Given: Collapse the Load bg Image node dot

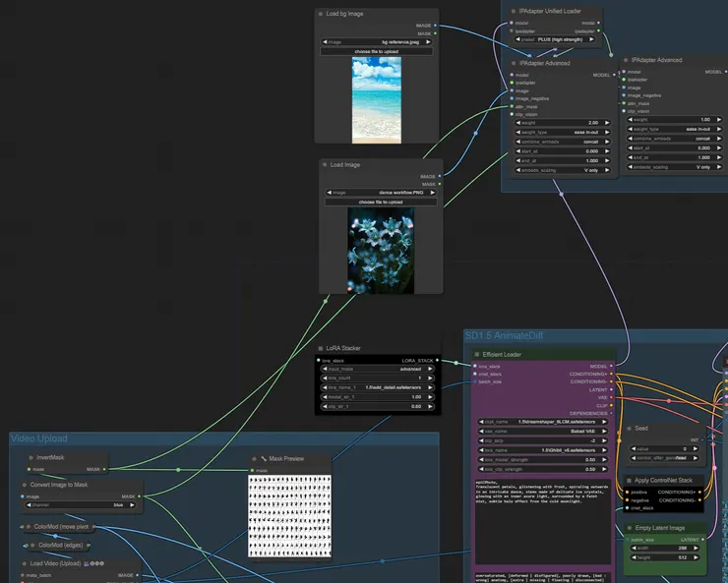Looking at the screenshot, I should [x=322, y=14].
